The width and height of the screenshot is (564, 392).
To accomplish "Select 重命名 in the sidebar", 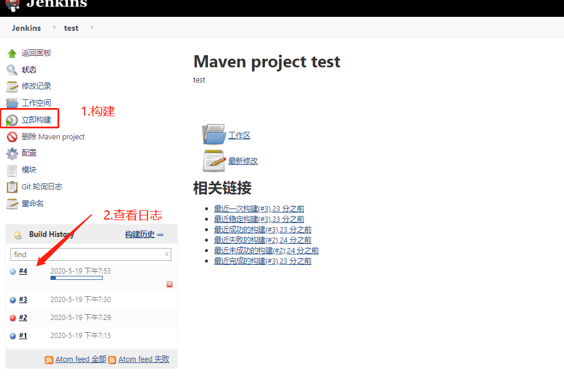I will (33, 203).
